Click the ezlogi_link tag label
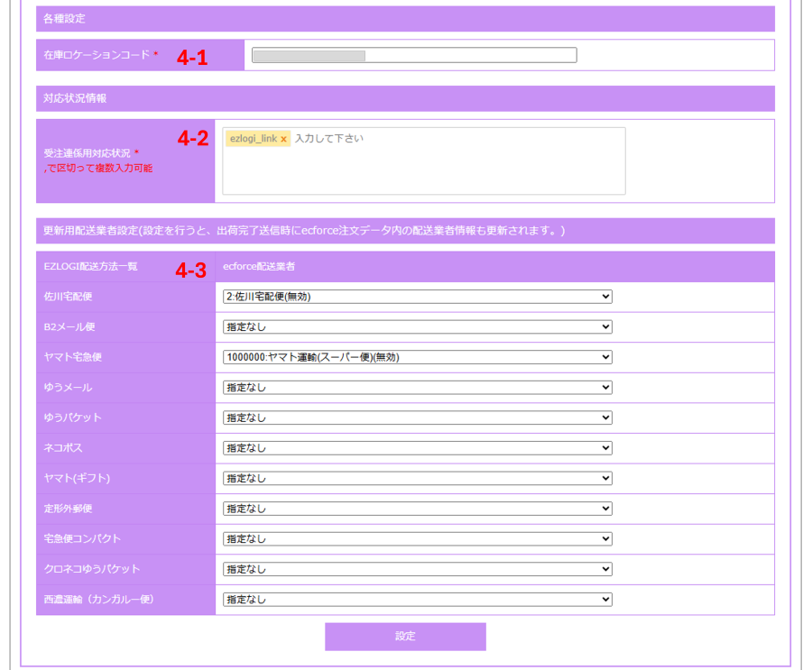 pyautogui.click(x=254, y=140)
